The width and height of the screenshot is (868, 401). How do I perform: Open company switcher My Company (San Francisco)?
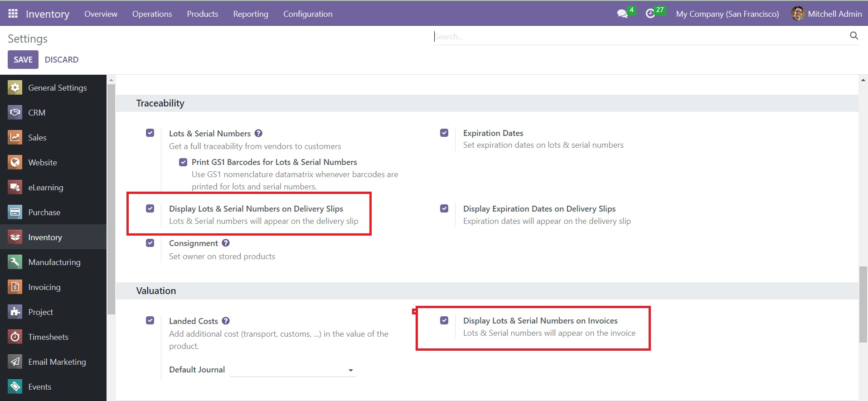[x=727, y=14]
